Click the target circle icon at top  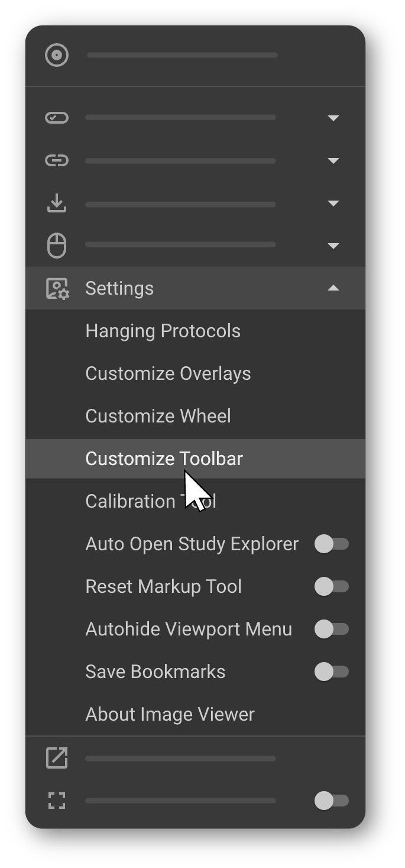click(57, 56)
